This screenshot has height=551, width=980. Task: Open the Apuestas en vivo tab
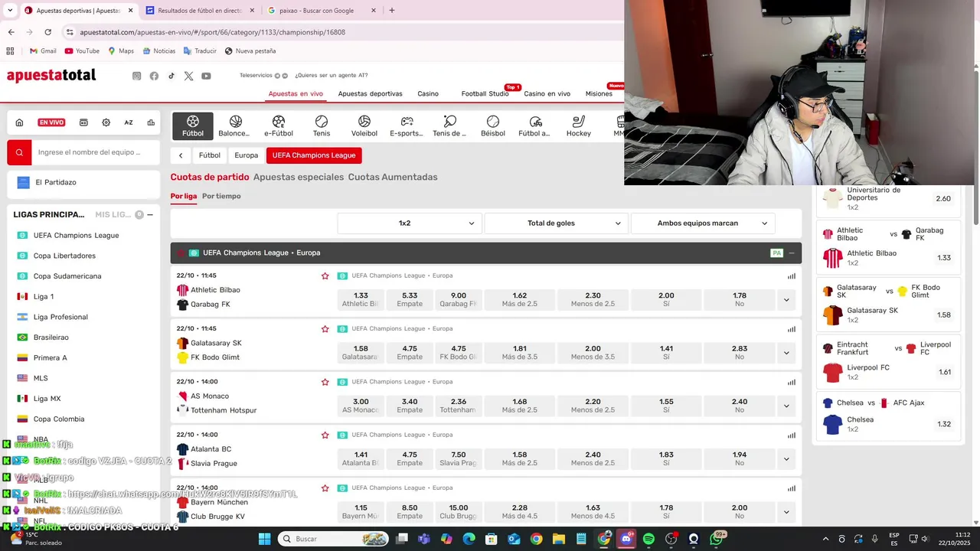[296, 93]
